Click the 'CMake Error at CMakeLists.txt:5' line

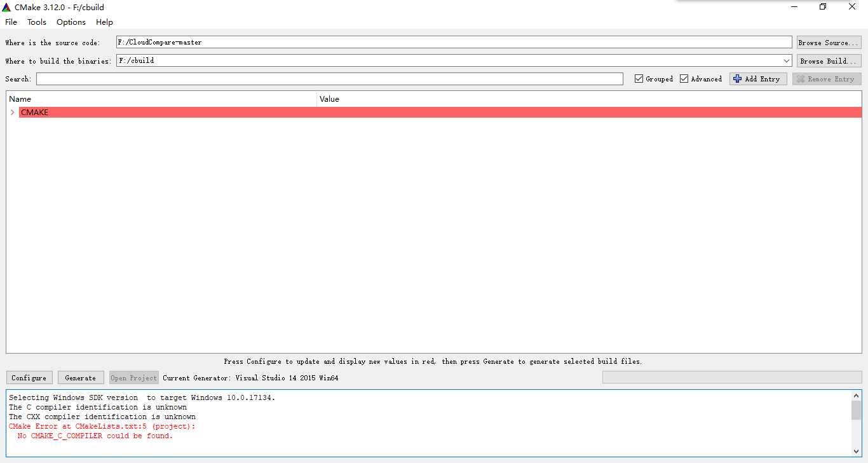coord(102,427)
